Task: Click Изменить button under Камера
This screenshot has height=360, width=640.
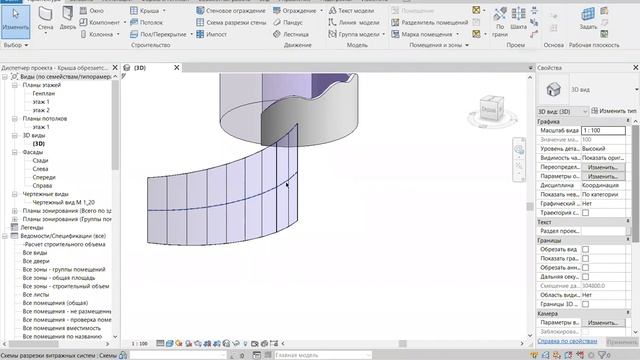Action: [x=603, y=322]
